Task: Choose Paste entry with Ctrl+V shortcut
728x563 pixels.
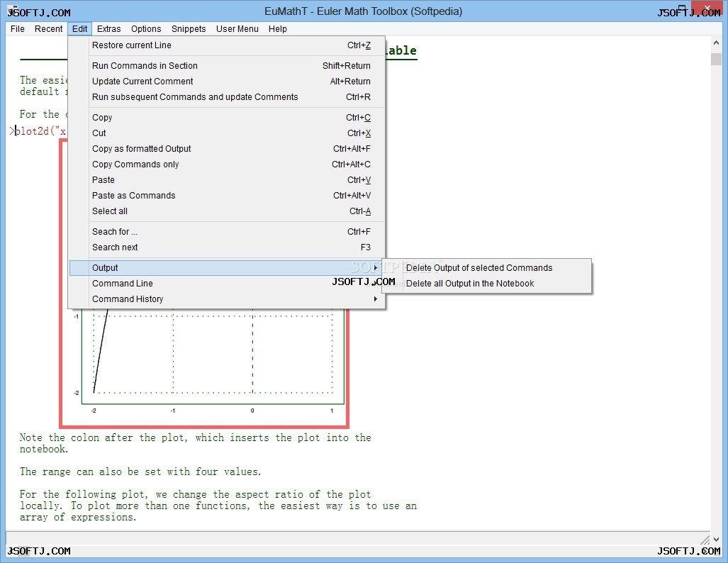Action: pyautogui.click(x=227, y=180)
